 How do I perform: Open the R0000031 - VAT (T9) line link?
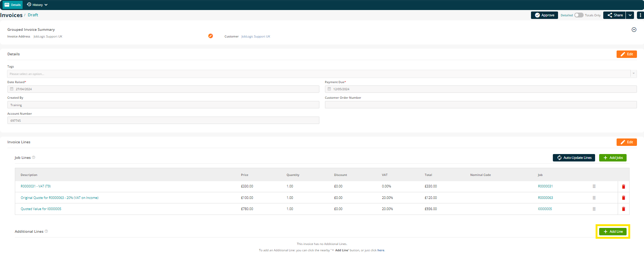(36, 186)
